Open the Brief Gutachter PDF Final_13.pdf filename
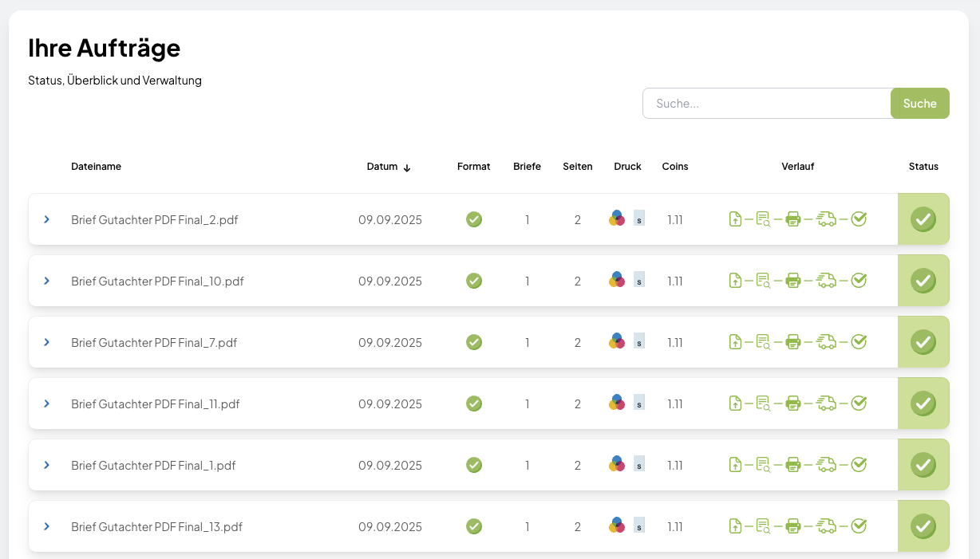980x559 pixels. point(156,526)
